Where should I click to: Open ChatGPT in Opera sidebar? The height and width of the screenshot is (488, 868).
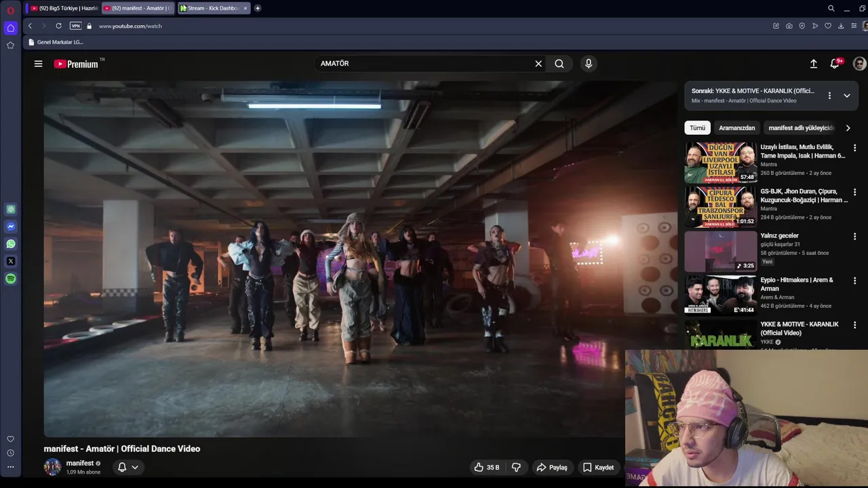point(10,209)
